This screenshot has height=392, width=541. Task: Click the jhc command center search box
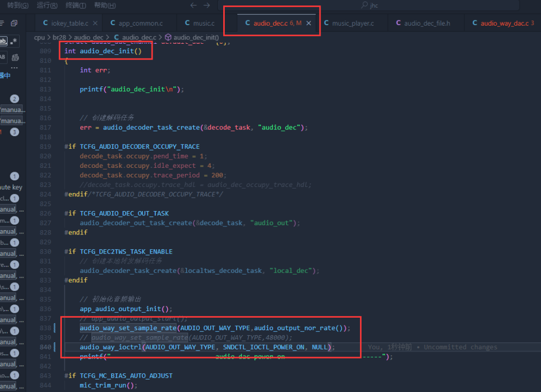pyautogui.click(x=369, y=5)
